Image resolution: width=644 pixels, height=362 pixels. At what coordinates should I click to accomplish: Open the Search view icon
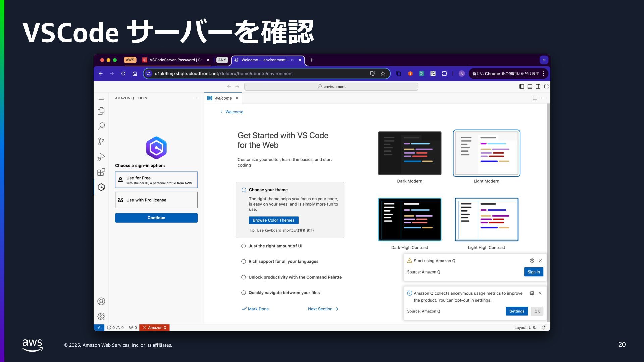tap(101, 126)
